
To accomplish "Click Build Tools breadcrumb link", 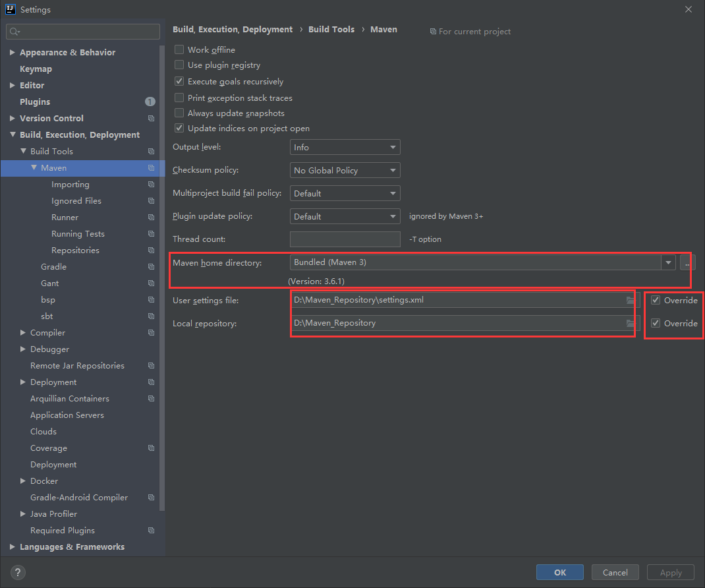I will click(331, 29).
